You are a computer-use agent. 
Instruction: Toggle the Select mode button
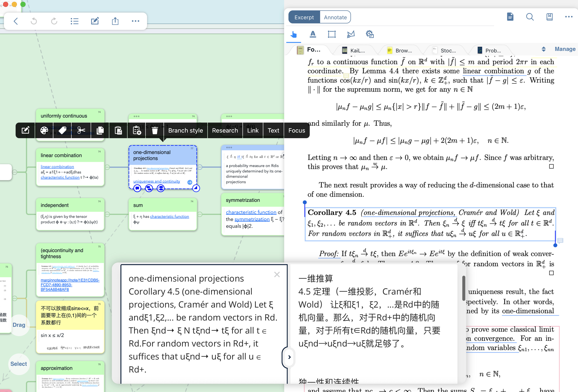[18, 364]
